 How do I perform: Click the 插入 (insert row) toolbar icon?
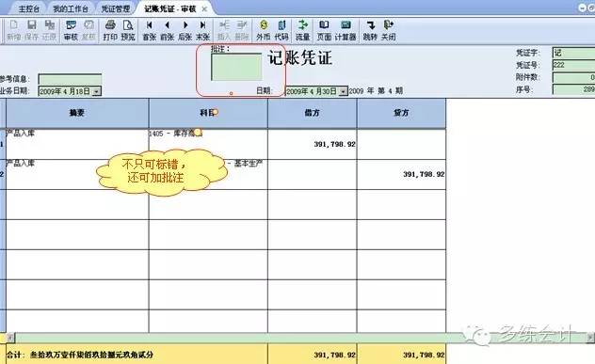point(224,30)
